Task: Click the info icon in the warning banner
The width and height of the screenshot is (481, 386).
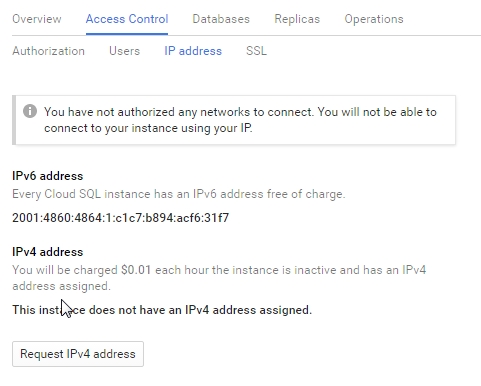Action: [30, 111]
